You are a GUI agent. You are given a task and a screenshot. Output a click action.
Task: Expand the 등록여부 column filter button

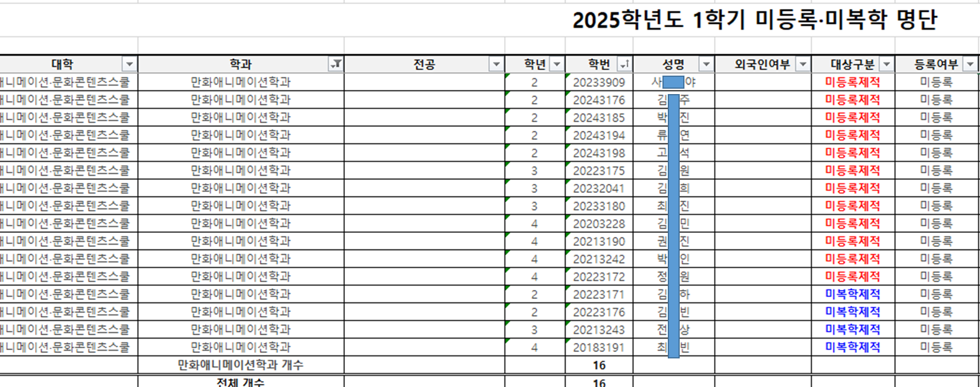pyautogui.click(x=970, y=64)
